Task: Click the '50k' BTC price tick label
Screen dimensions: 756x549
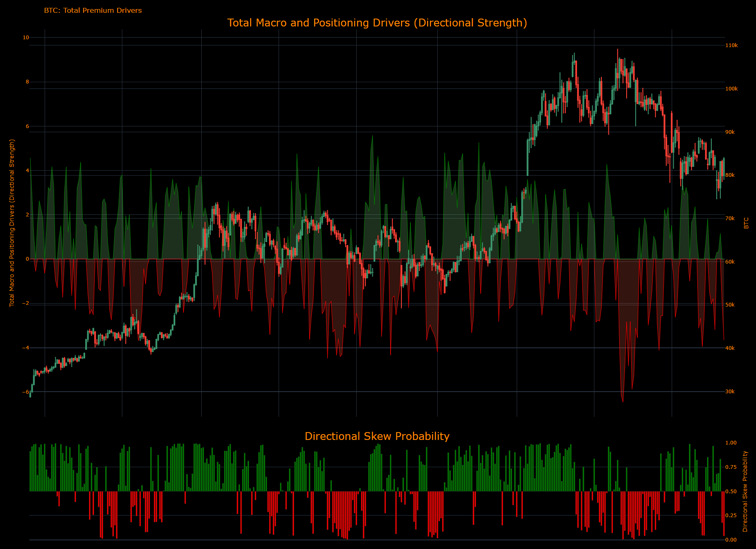Action: (x=730, y=305)
